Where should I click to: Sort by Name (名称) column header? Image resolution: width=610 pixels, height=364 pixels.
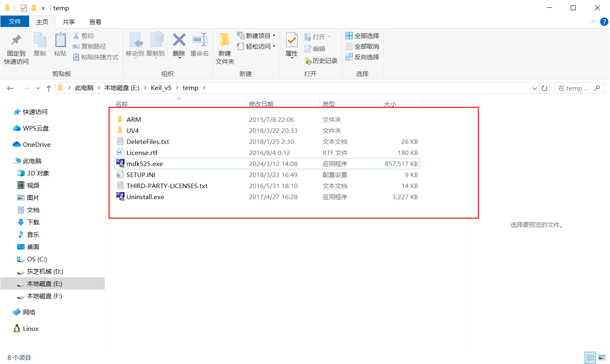122,104
